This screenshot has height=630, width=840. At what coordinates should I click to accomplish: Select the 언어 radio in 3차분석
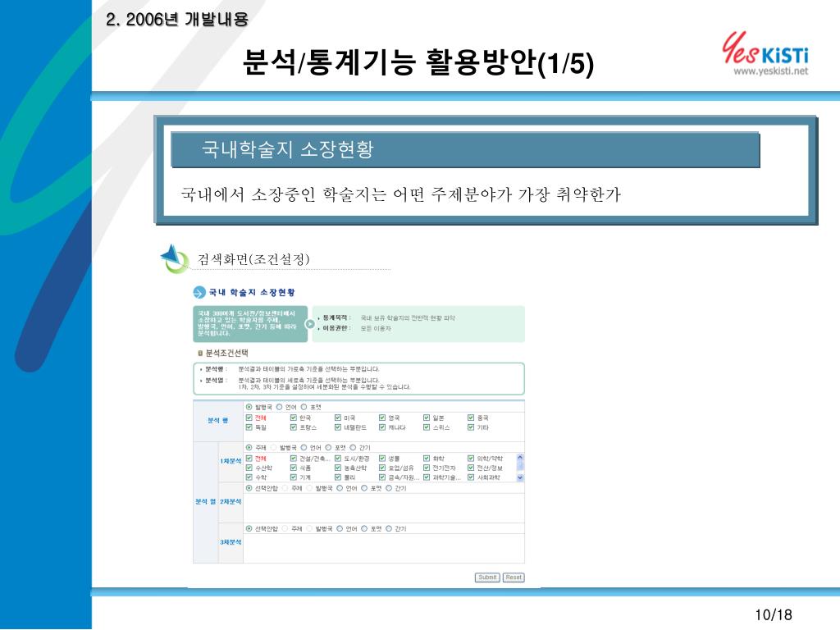340,529
